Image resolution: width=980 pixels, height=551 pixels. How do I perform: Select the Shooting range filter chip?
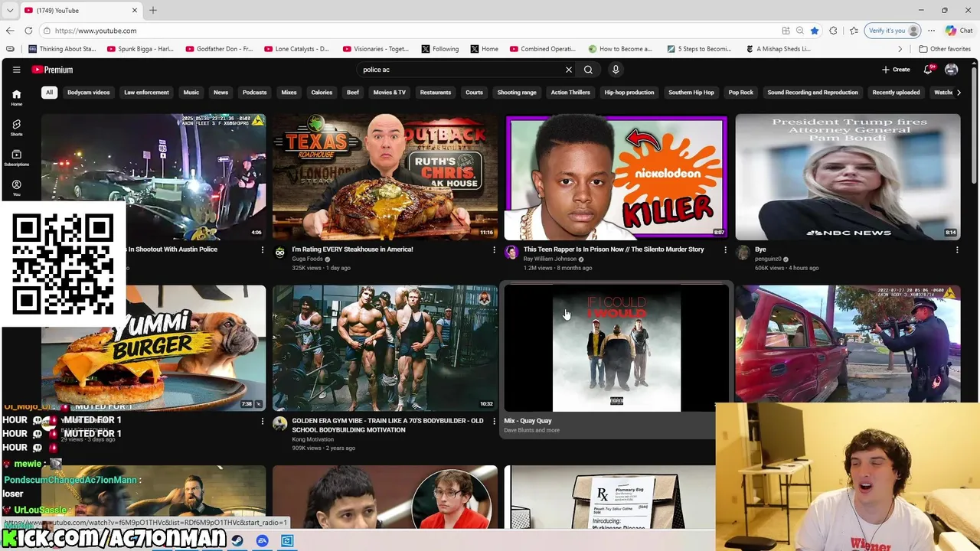(x=517, y=93)
